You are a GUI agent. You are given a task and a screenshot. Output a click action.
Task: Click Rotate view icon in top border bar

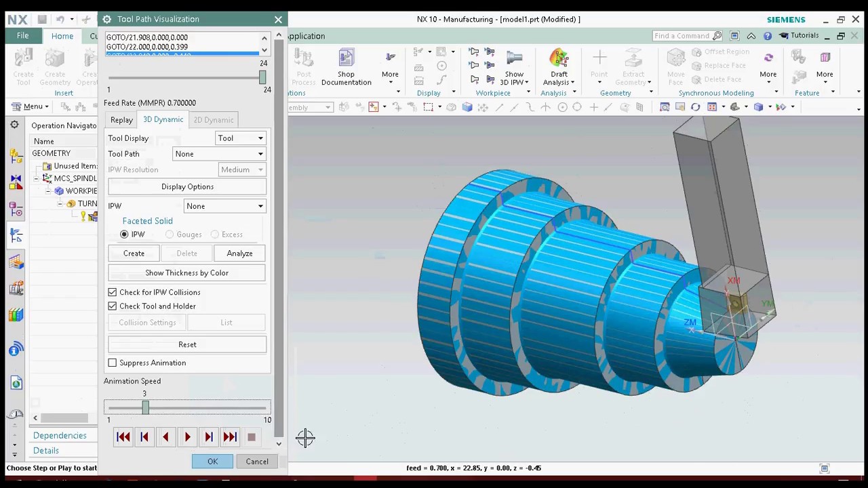coord(695,106)
